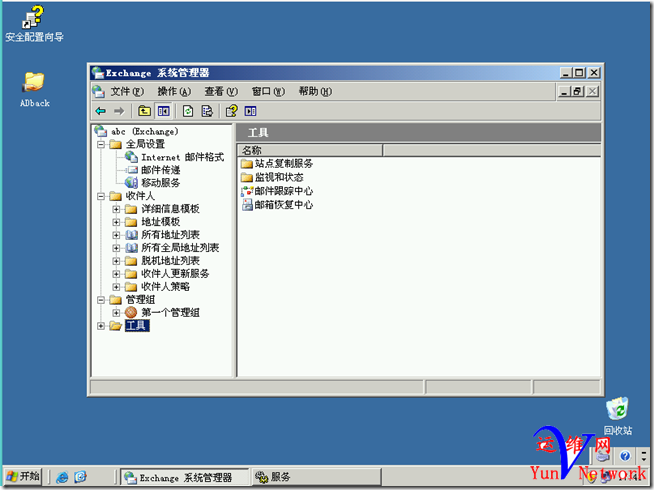Select the abc (Exchange) root node

144,132
